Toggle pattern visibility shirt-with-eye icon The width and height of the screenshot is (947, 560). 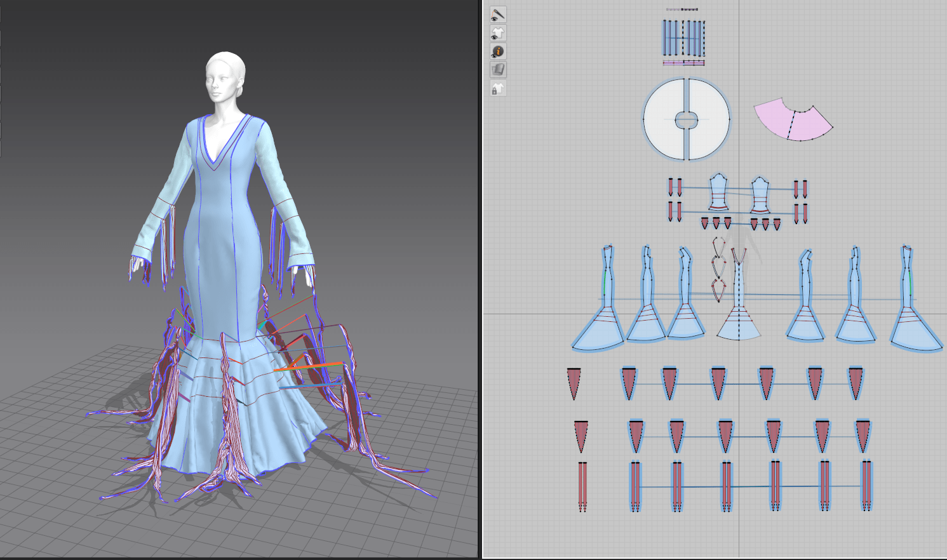pos(497,33)
